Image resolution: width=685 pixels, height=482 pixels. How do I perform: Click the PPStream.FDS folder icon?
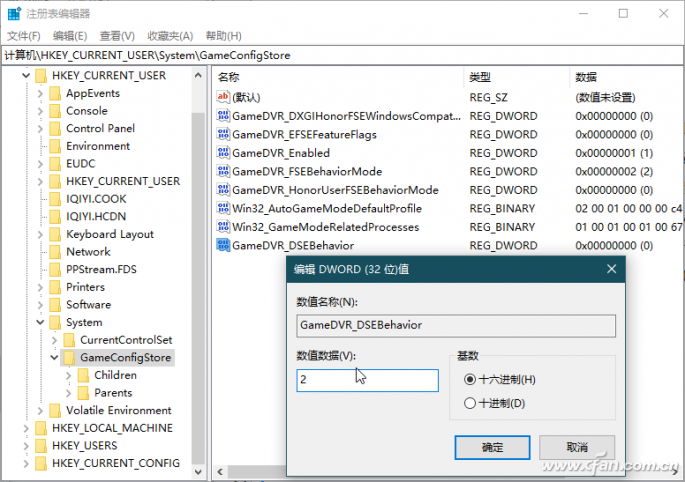(55, 269)
